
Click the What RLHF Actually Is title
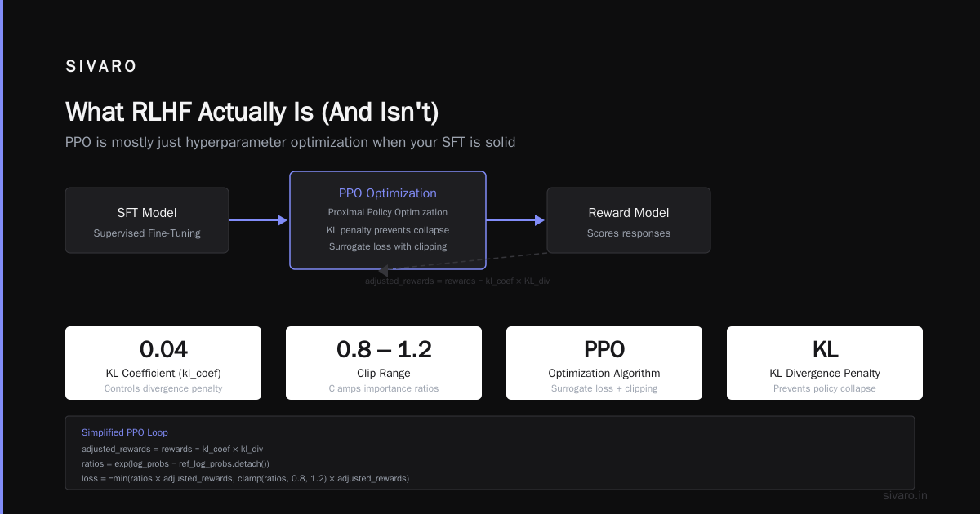coord(257,112)
